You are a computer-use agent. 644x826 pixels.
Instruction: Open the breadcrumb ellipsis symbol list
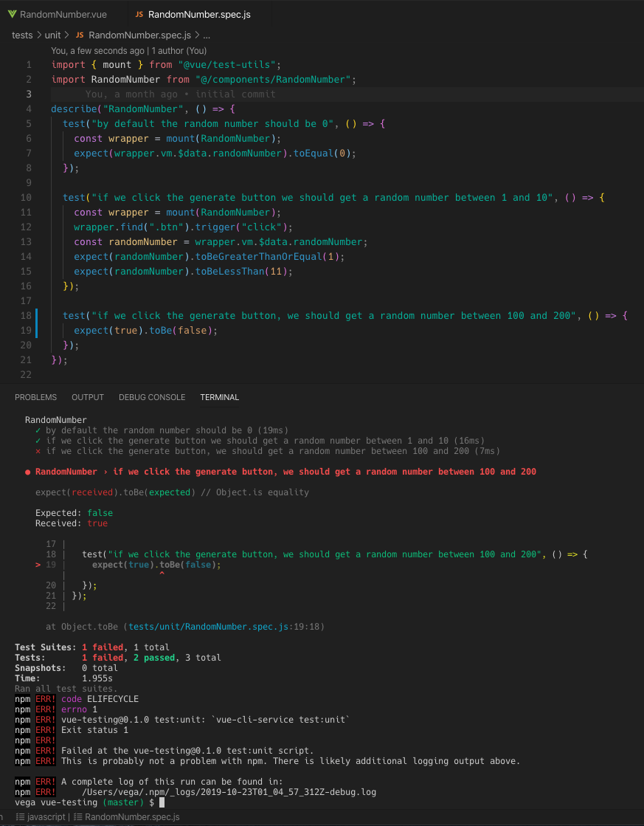click(x=207, y=35)
